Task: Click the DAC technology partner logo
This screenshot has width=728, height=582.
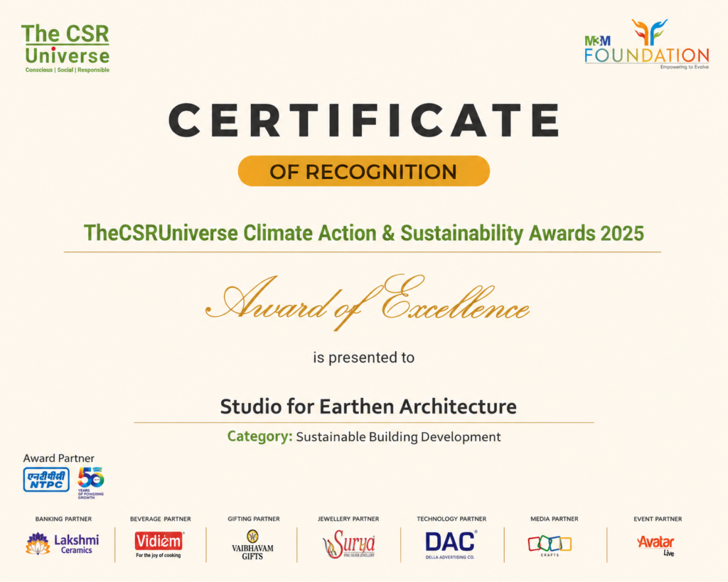Action: [450, 545]
